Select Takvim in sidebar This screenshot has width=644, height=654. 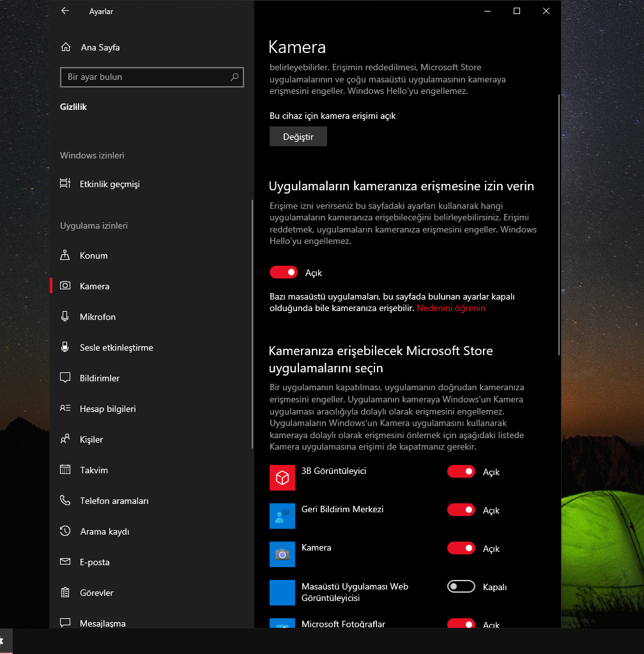pos(151,470)
